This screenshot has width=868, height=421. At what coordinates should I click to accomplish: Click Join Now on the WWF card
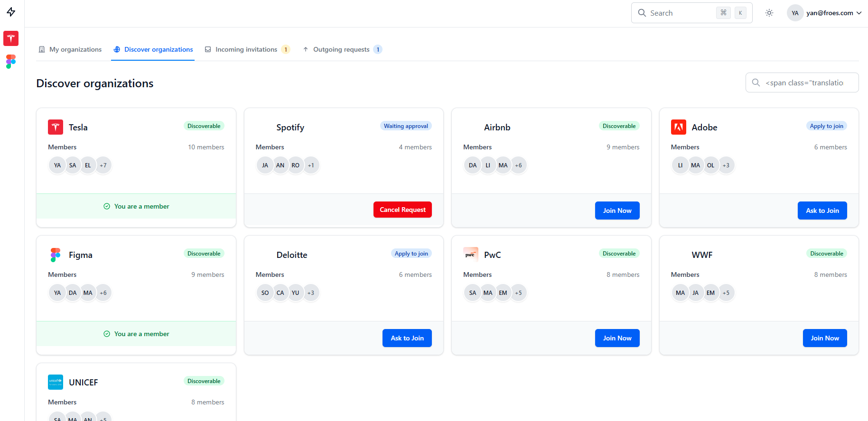(824, 338)
